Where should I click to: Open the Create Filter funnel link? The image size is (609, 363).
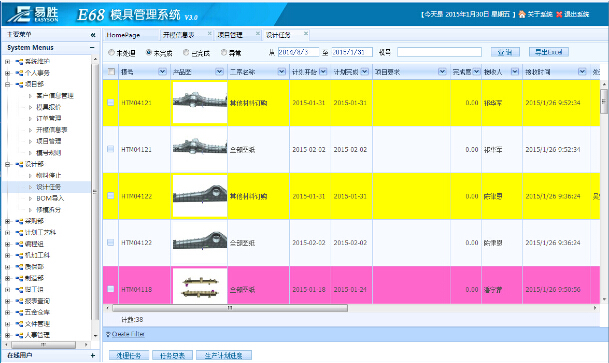coord(125,334)
